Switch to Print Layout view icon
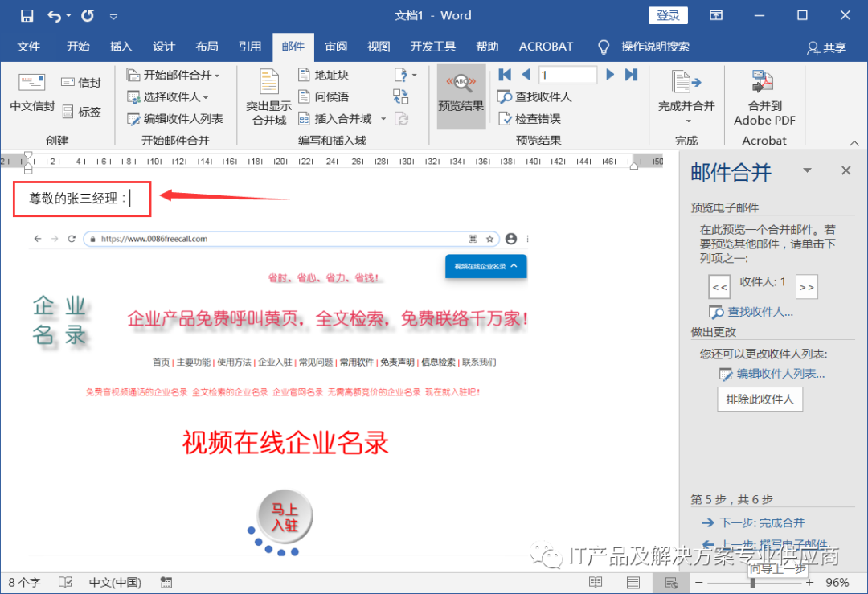 tap(633, 583)
